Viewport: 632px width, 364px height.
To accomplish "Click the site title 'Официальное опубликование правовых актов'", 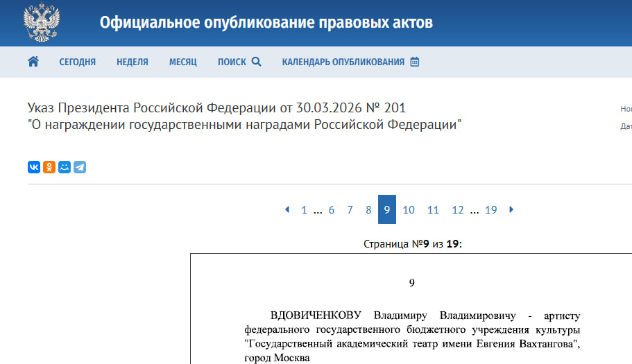I will coord(266,23).
